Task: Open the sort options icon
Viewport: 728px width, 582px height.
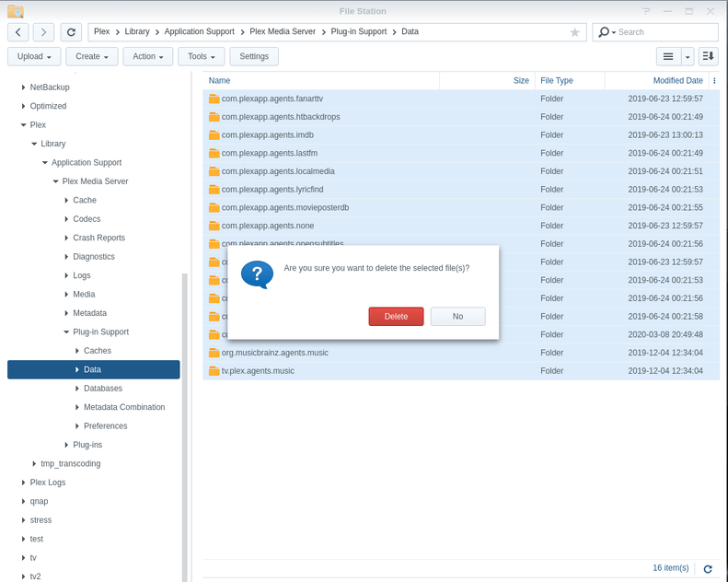Action: pyautogui.click(x=708, y=56)
